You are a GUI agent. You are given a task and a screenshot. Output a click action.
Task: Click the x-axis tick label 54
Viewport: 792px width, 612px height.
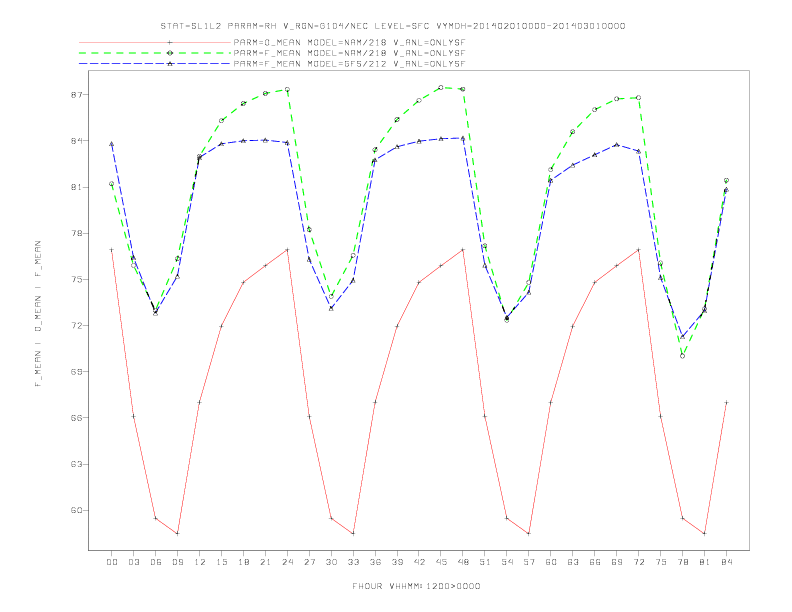click(x=507, y=562)
